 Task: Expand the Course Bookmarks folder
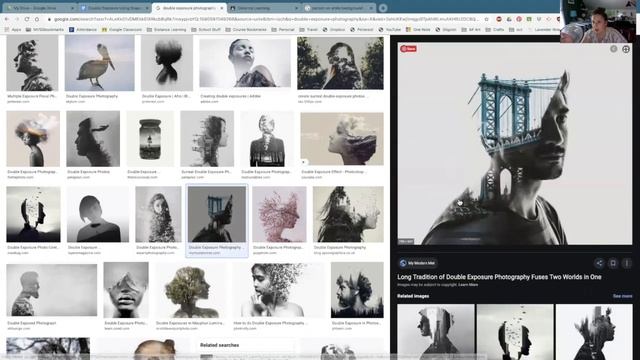[x=246, y=30]
